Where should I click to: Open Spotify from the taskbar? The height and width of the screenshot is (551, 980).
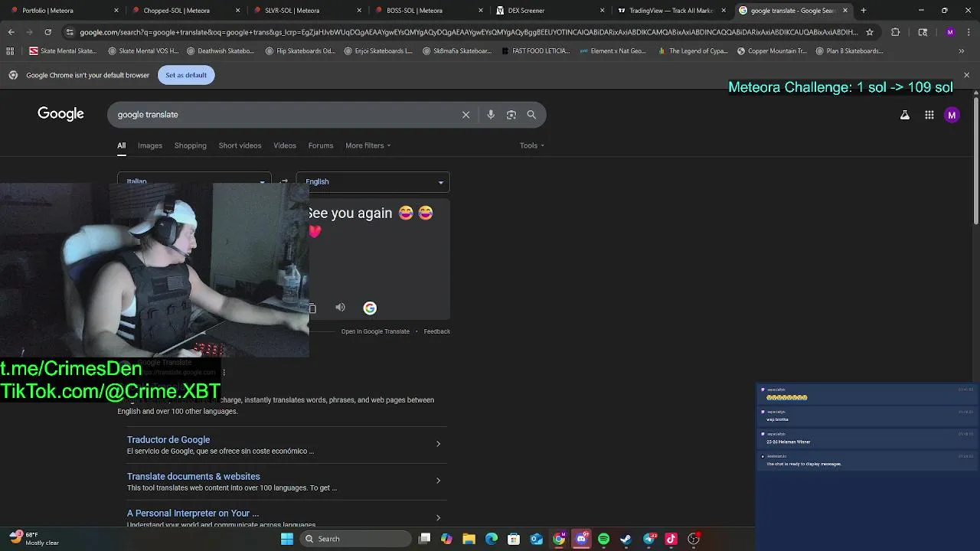(x=603, y=539)
